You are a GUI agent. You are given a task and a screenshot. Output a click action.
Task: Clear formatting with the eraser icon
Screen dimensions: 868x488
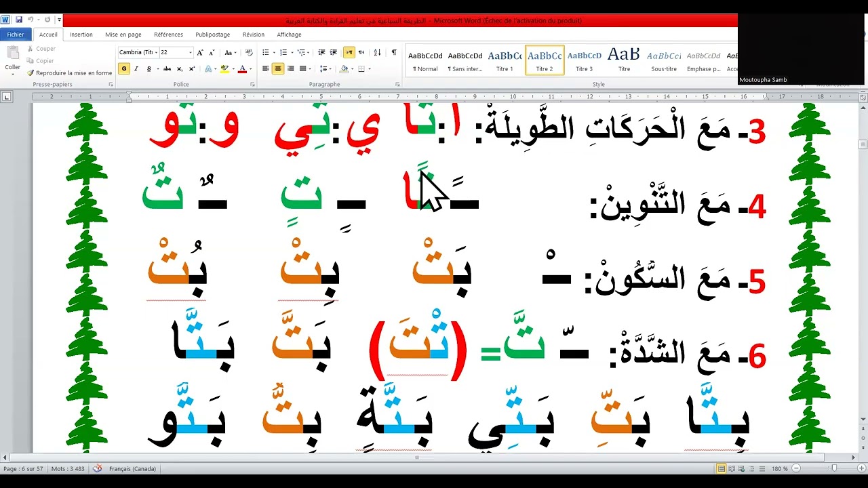249,52
